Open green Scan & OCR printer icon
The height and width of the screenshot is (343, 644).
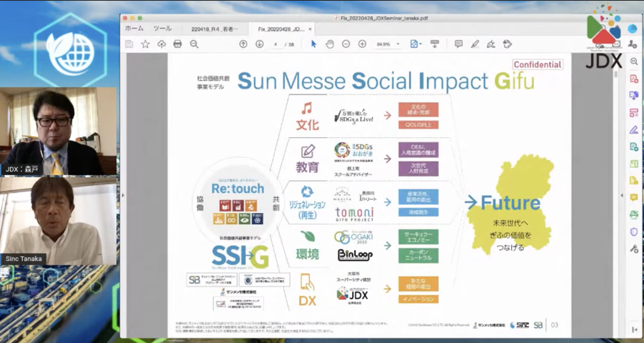[x=634, y=214]
